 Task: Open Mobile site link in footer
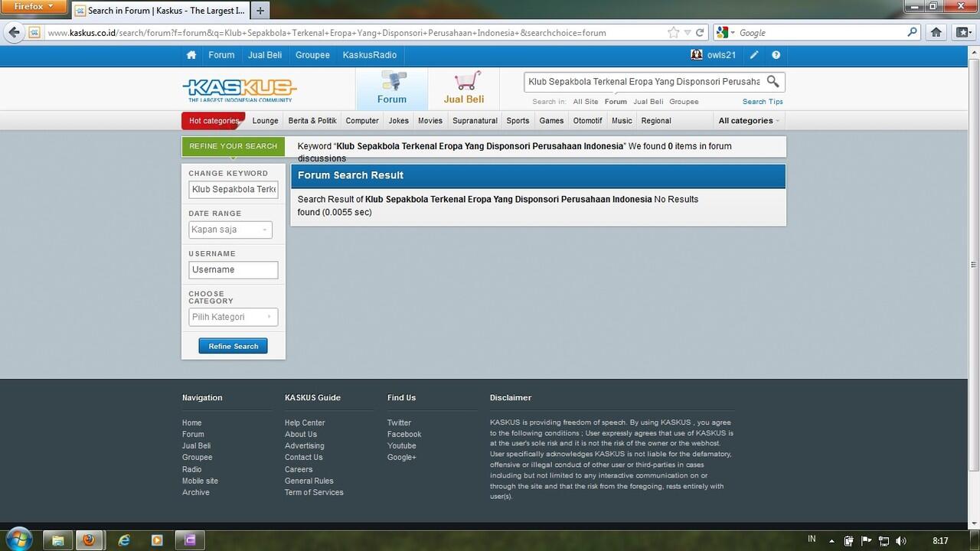pos(200,481)
